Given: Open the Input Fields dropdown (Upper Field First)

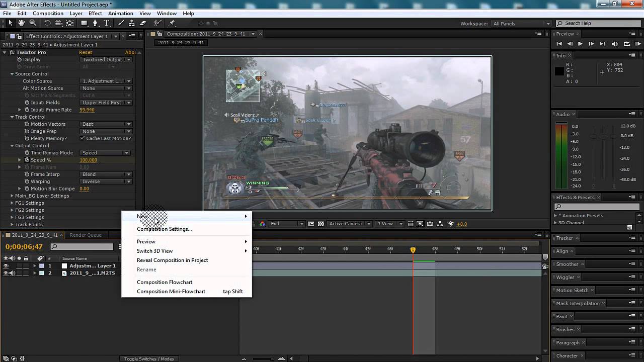Looking at the screenshot, I should (106, 103).
